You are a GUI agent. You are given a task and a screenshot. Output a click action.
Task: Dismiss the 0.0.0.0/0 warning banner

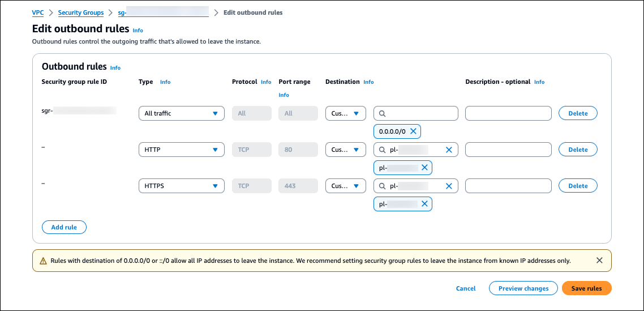click(x=599, y=261)
